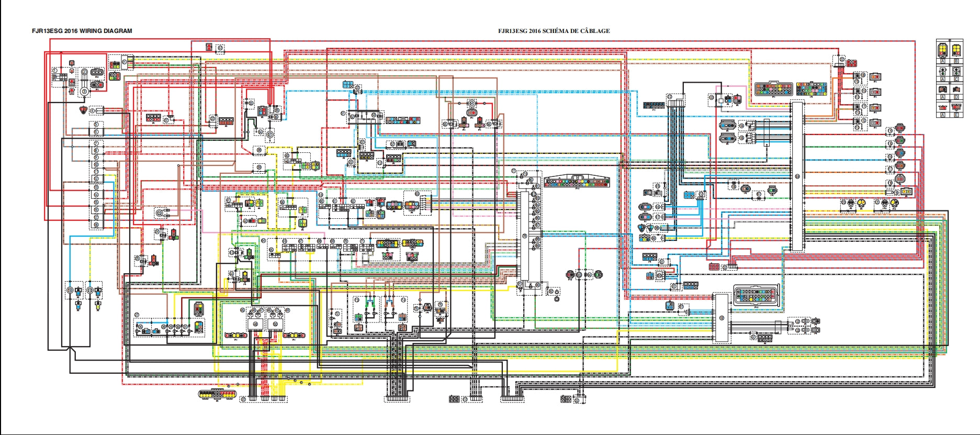Click the yellow connector labeled A in legend
The height and width of the screenshot is (435, 980).
[943, 51]
